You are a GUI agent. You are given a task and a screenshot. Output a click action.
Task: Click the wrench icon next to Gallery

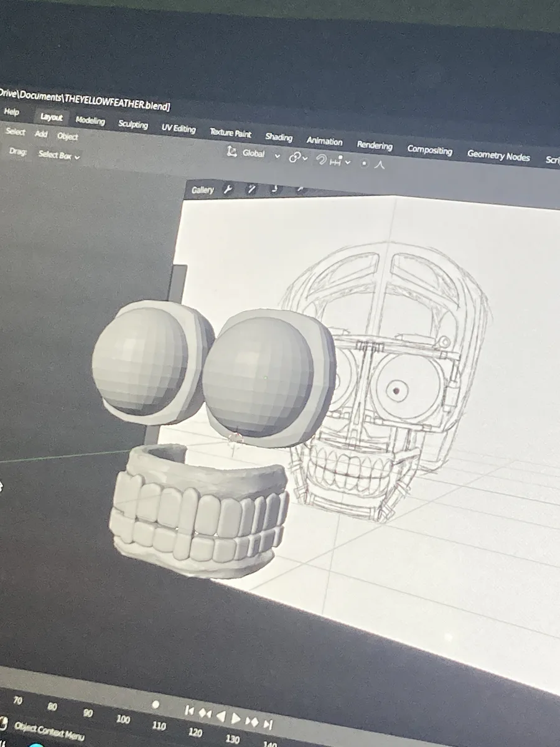[228, 189]
